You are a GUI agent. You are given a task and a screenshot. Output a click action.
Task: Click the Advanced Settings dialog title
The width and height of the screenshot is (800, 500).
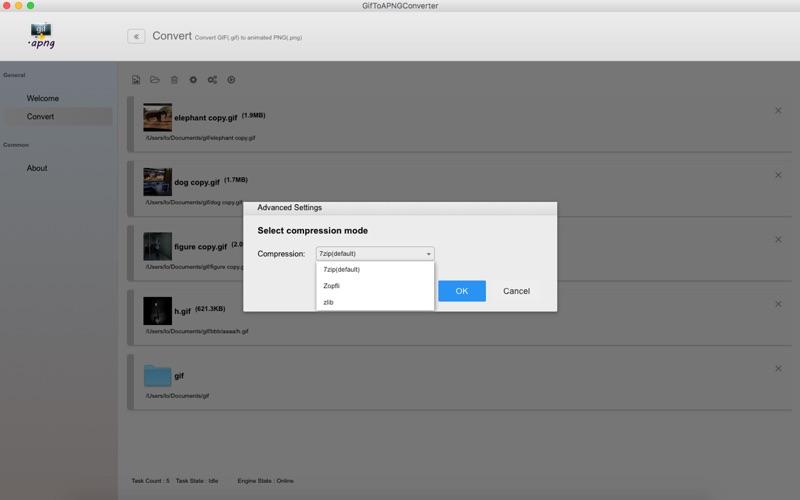pyautogui.click(x=289, y=208)
